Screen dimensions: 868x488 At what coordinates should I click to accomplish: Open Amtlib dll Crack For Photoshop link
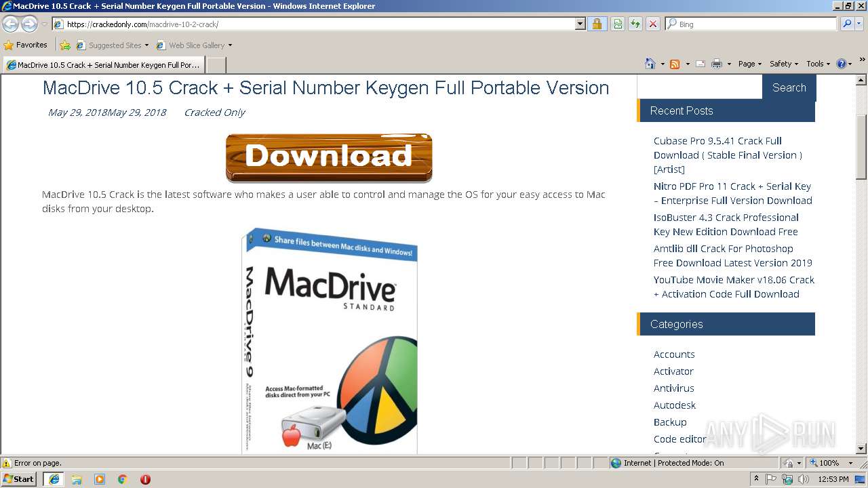pos(733,256)
